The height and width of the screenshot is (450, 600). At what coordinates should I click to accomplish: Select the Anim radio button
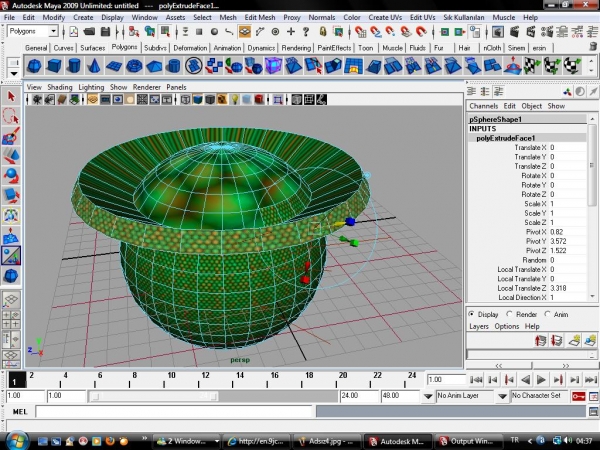point(547,314)
